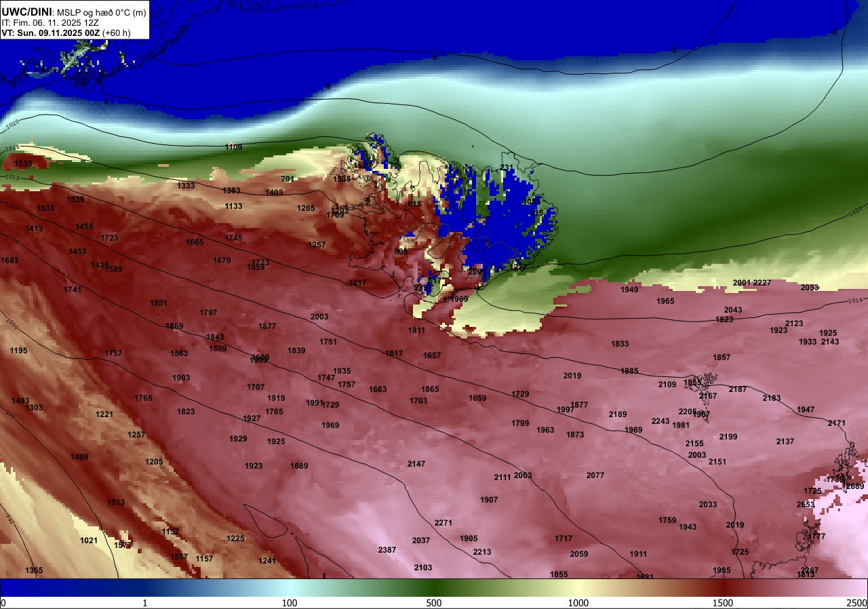This screenshot has width=868, height=609.
Task: Click the height value 1885
Action: pyautogui.click(x=629, y=371)
